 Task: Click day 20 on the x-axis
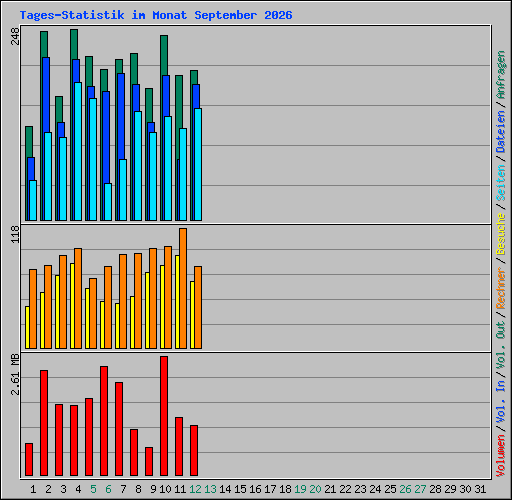tap(315, 489)
